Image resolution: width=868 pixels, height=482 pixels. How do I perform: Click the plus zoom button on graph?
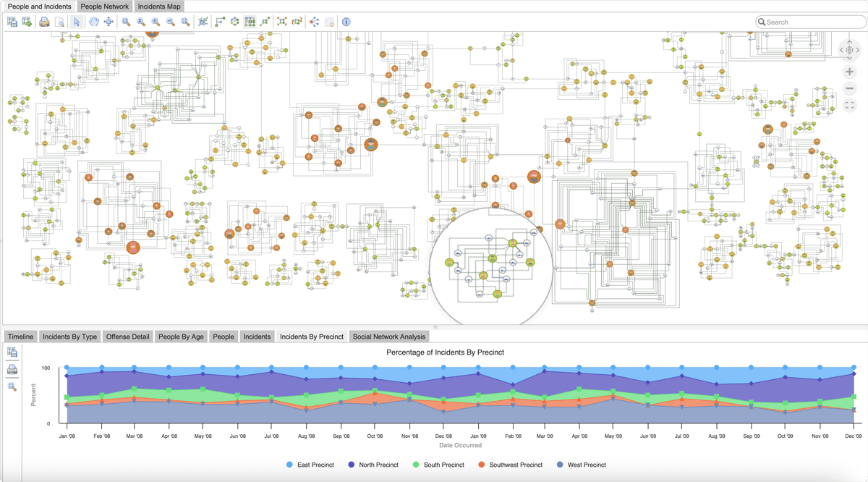point(850,72)
